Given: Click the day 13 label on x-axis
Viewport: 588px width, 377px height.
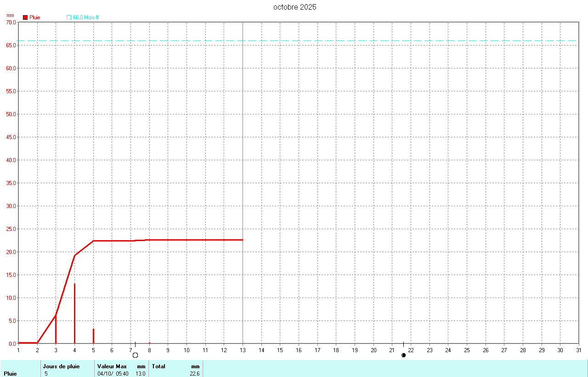Looking at the screenshot, I should (x=243, y=350).
